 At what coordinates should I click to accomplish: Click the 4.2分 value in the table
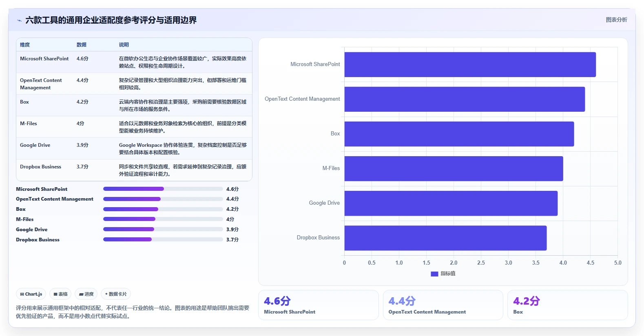[x=82, y=102]
